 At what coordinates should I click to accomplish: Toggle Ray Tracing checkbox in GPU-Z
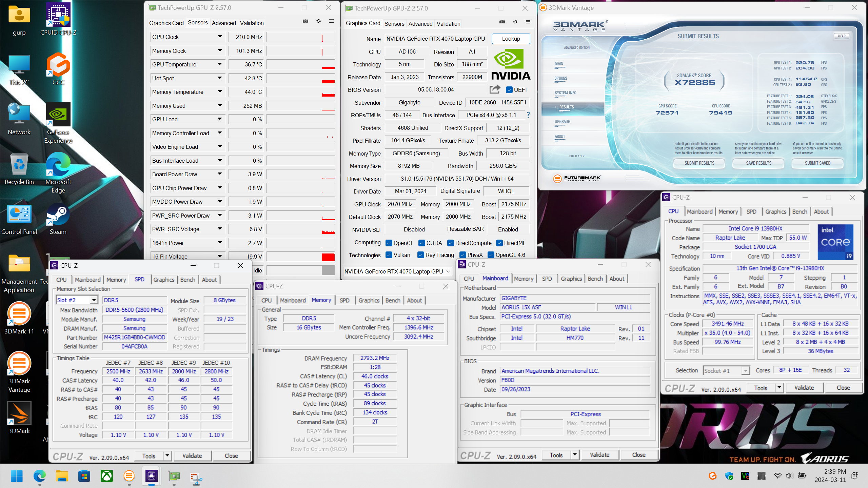click(421, 255)
